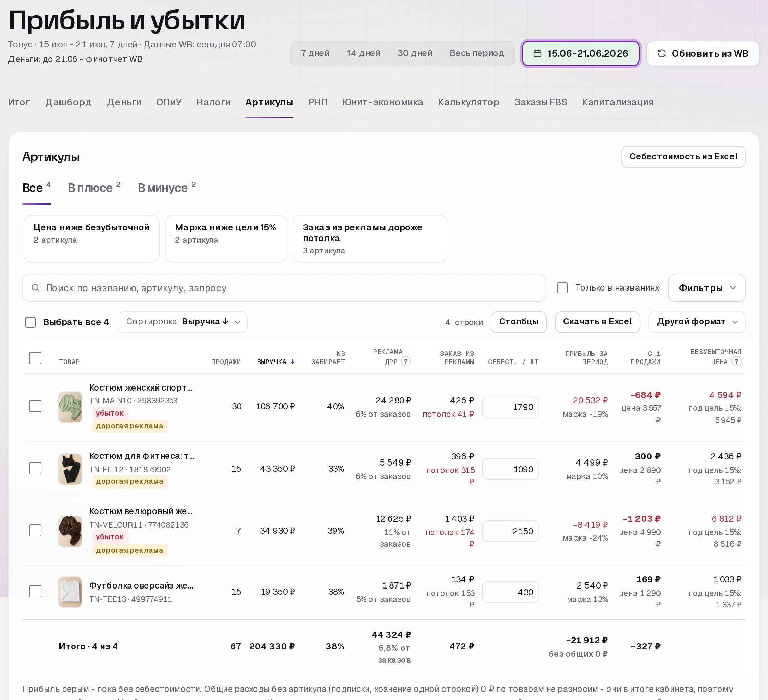The height and width of the screenshot is (700, 768).
Task: Click the Обновить из WB button
Action: (x=703, y=53)
